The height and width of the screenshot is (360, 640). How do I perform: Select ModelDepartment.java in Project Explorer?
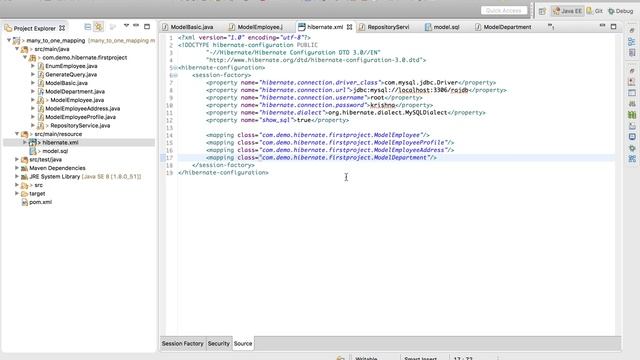tap(75, 91)
